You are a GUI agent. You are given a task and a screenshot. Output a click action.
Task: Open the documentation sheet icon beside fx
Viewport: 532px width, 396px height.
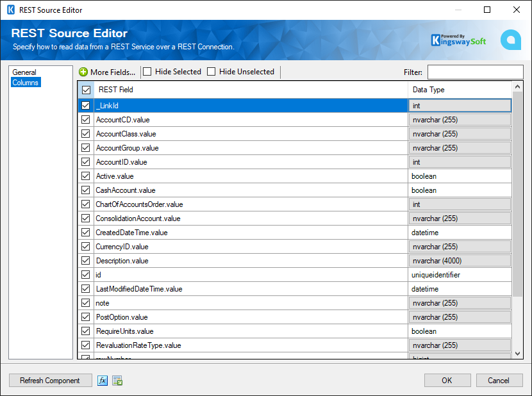[x=117, y=381]
